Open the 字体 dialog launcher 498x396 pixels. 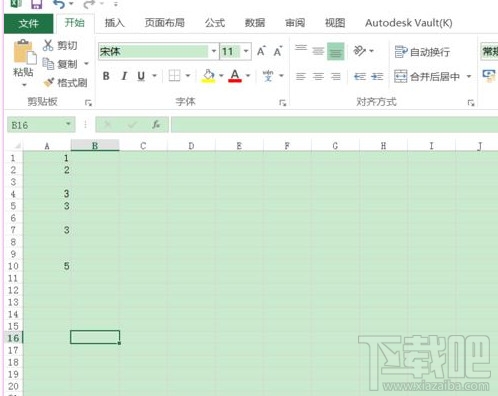[x=282, y=103]
